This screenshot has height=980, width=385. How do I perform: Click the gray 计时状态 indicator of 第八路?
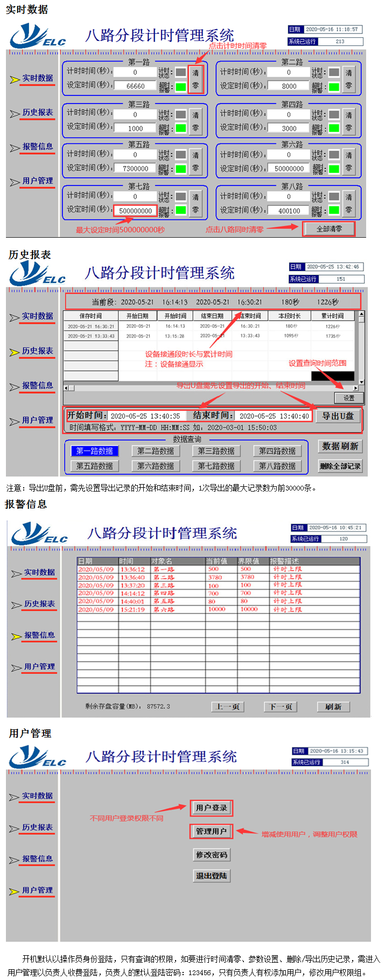[x=334, y=197]
